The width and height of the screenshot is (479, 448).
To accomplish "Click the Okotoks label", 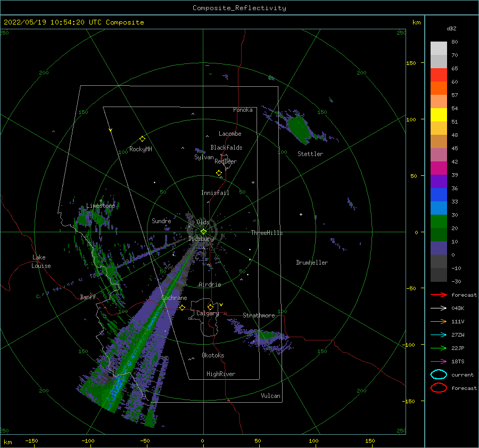I will pos(213,355).
